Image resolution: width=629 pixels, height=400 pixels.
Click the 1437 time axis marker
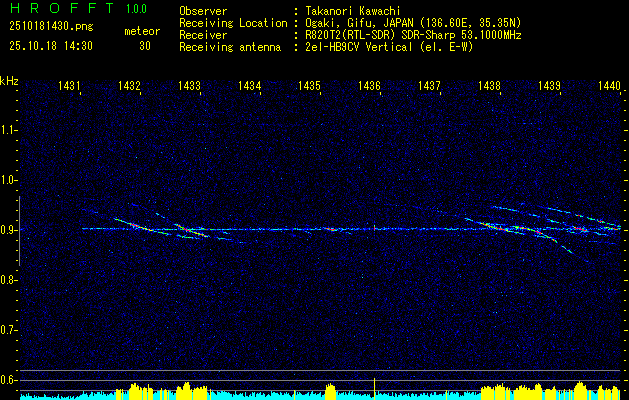tap(429, 85)
